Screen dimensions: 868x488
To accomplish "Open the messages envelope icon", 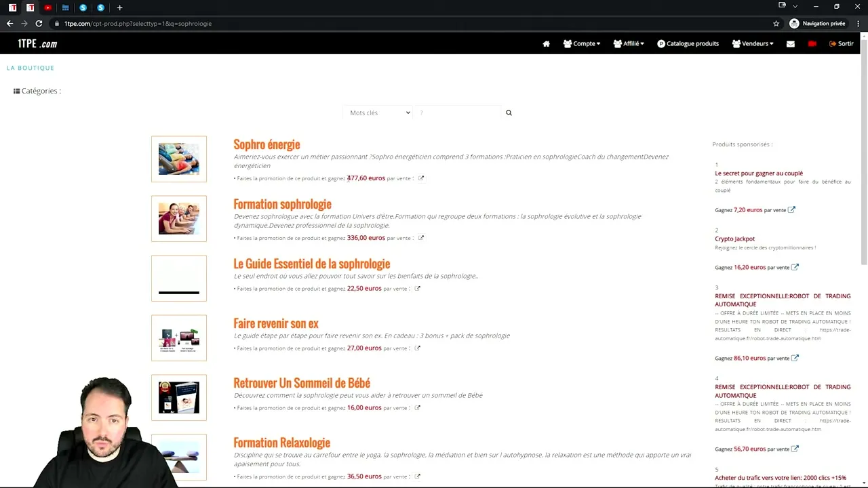I will pyautogui.click(x=790, y=43).
